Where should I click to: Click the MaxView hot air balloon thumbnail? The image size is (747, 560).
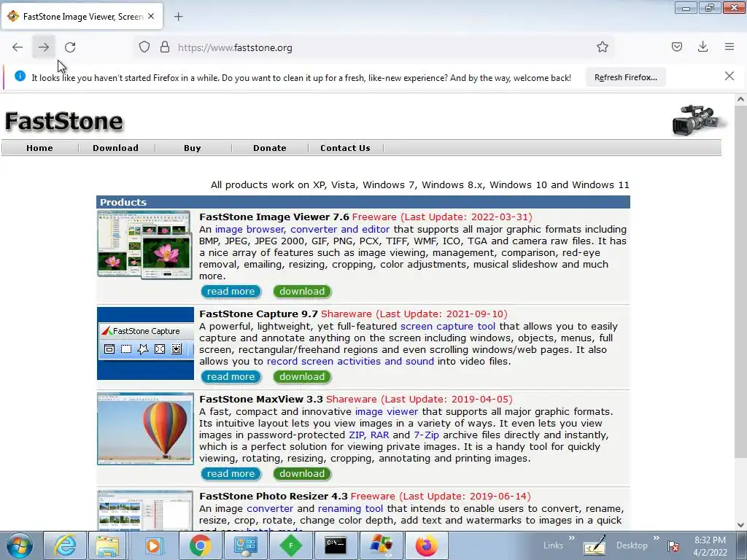(145, 429)
